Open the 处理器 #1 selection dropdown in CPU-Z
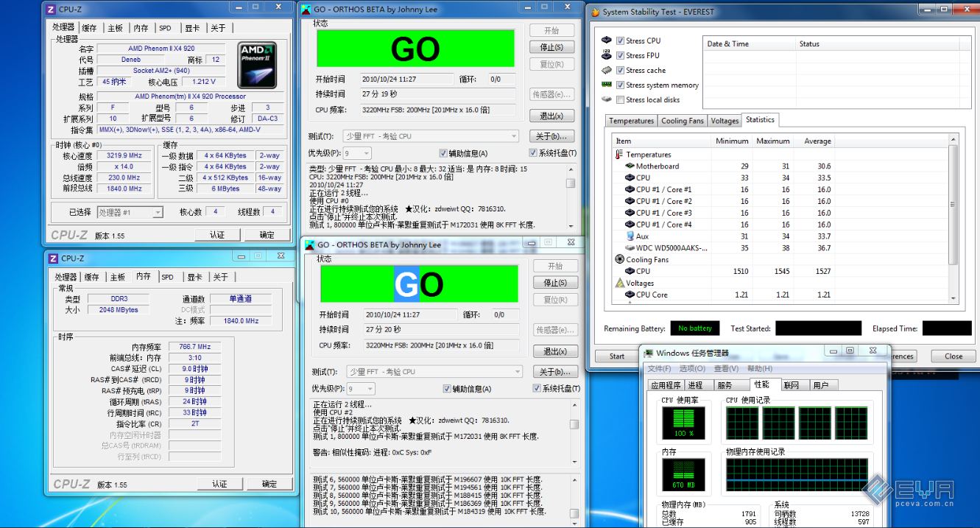Viewport: 980px width, 528px height. click(x=130, y=212)
